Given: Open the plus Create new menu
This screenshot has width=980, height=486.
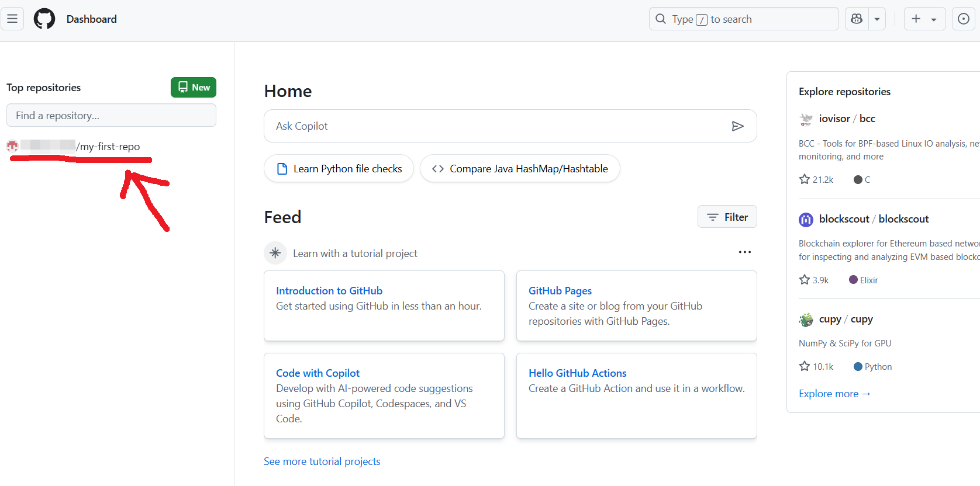Looking at the screenshot, I should [x=924, y=19].
